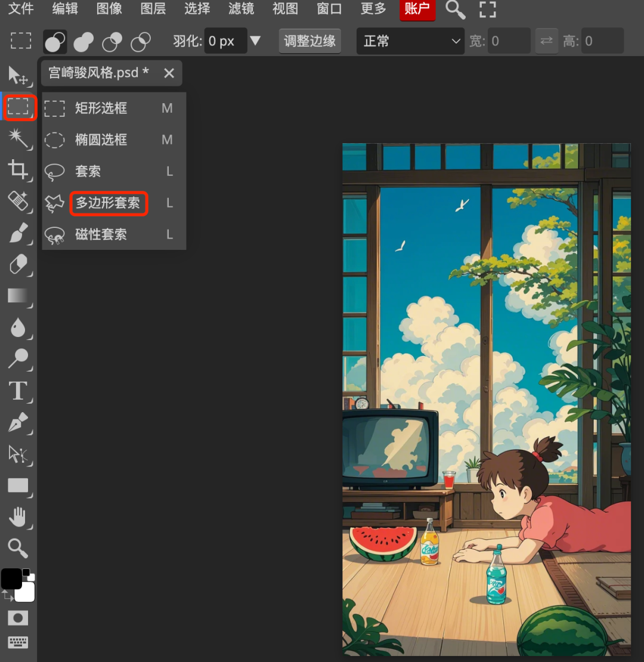Select the Brush tool
Image resolution: width=644 pixels, height=662 pixels.
pos(18,233)
